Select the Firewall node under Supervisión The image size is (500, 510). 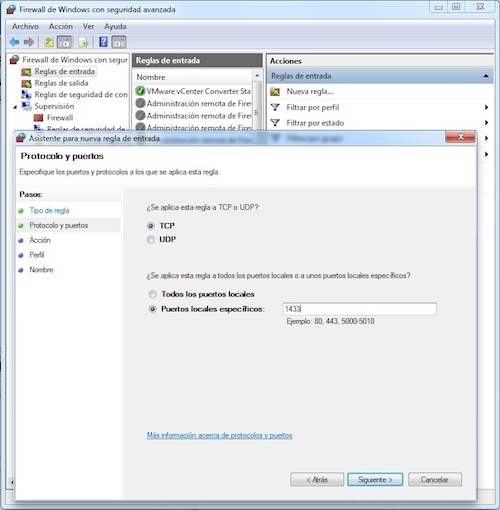[60, 118]
